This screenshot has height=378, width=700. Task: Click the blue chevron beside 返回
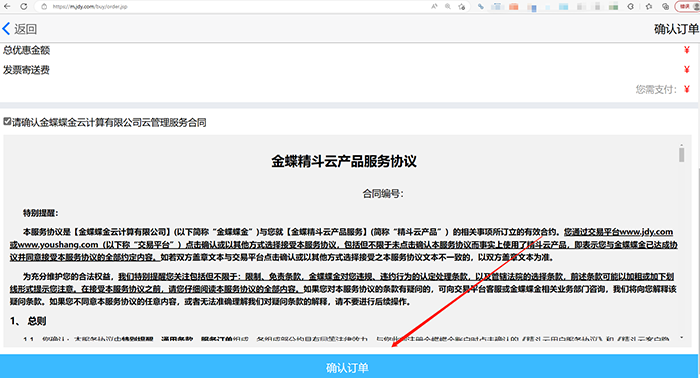[6, 29]
